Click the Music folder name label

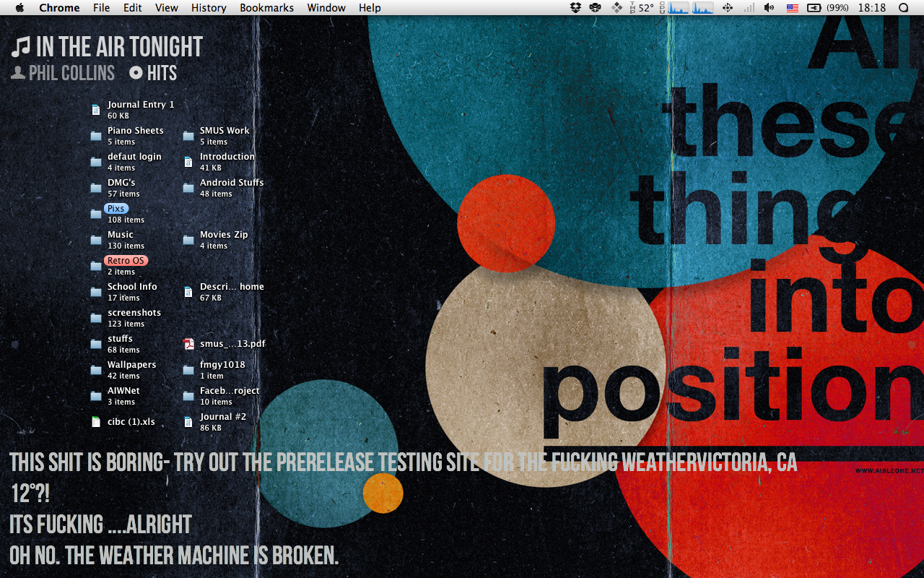121,235
